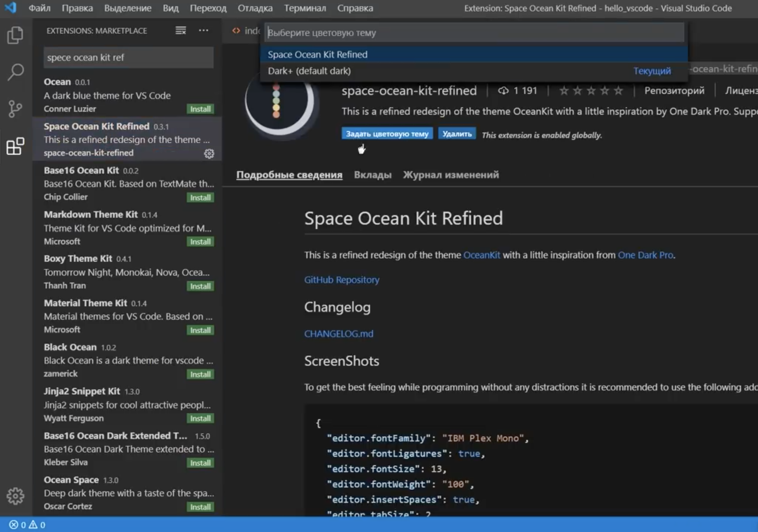Click the Задать цветовую тему button

point(387,134)
